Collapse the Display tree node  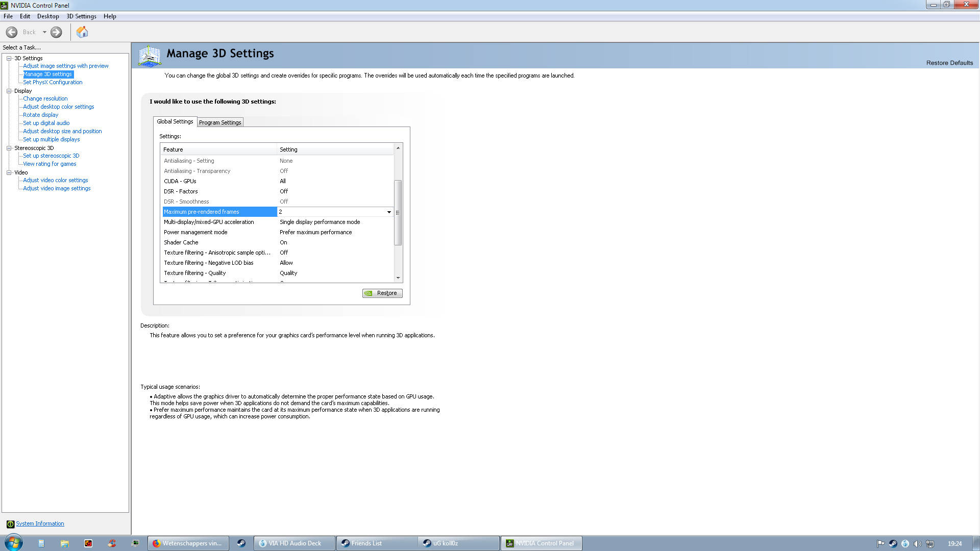pos(9,91)
